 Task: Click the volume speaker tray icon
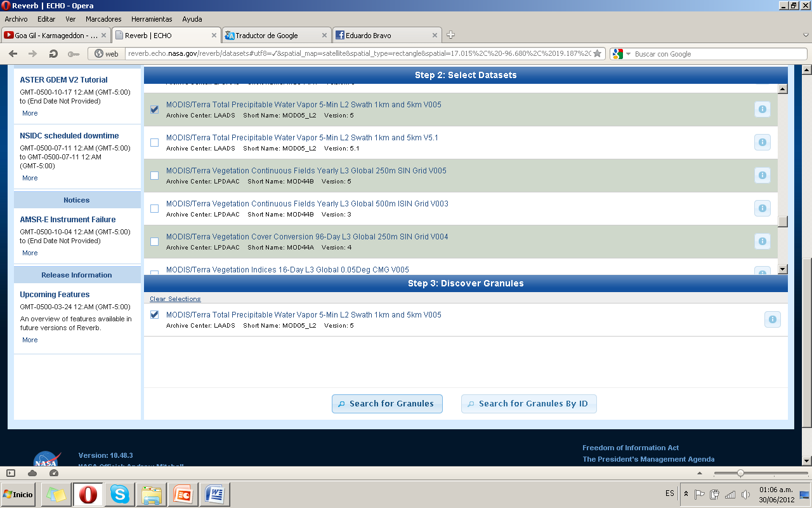click(745, 494)
